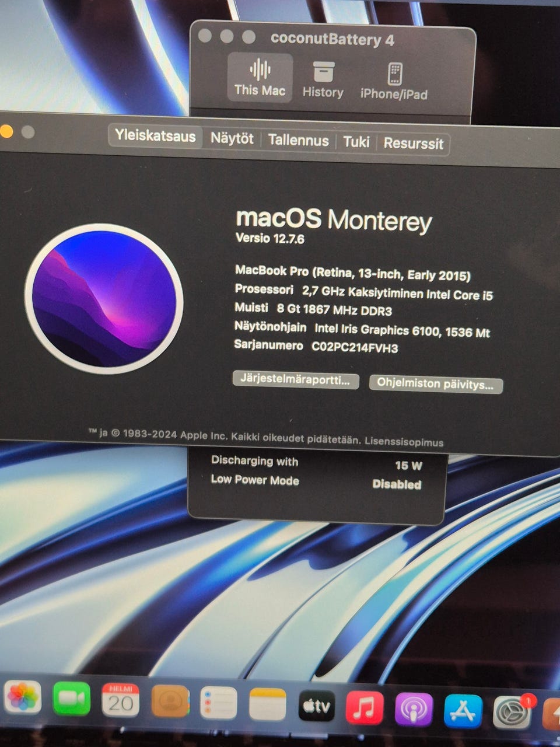The width and height of the screenshot is (560, 747).
Task: Open the History view in coconutBattery
Action: click(x=323, y=79)
